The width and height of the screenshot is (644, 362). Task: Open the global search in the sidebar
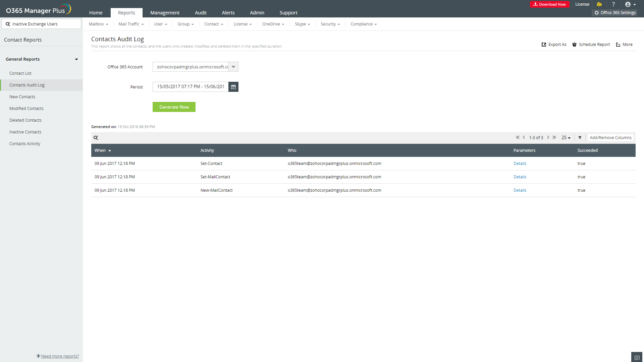coord(41,24)
